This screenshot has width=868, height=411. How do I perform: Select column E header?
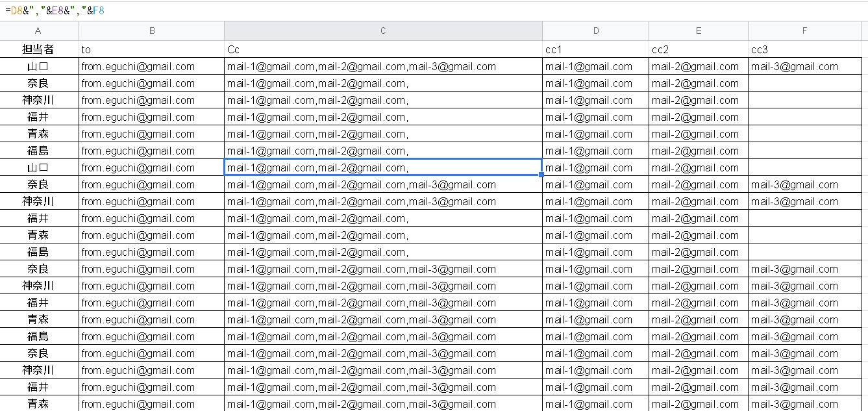[698, 31]
